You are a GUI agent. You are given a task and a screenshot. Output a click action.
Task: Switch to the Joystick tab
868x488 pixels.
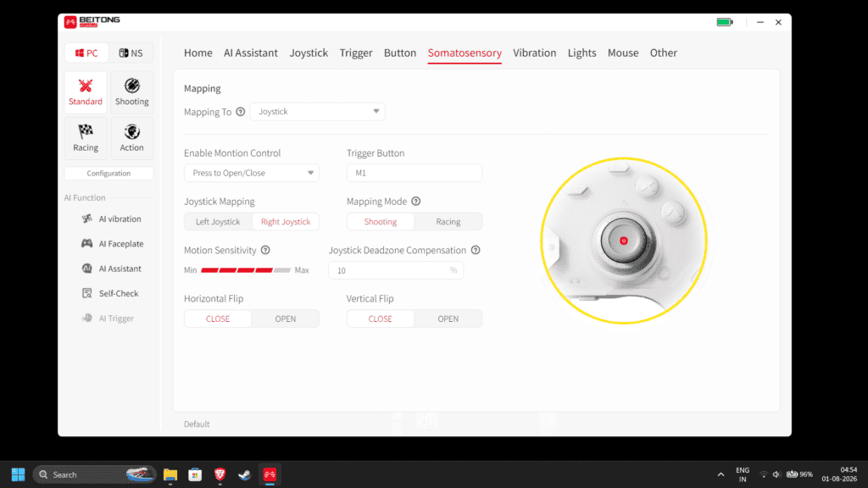coord(309,53)
